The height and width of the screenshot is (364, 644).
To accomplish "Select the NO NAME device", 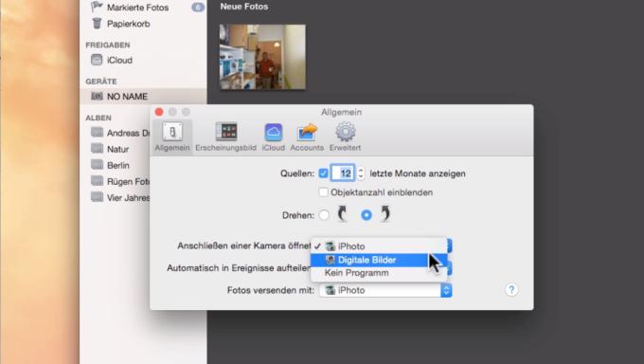I will pos(143,97).
